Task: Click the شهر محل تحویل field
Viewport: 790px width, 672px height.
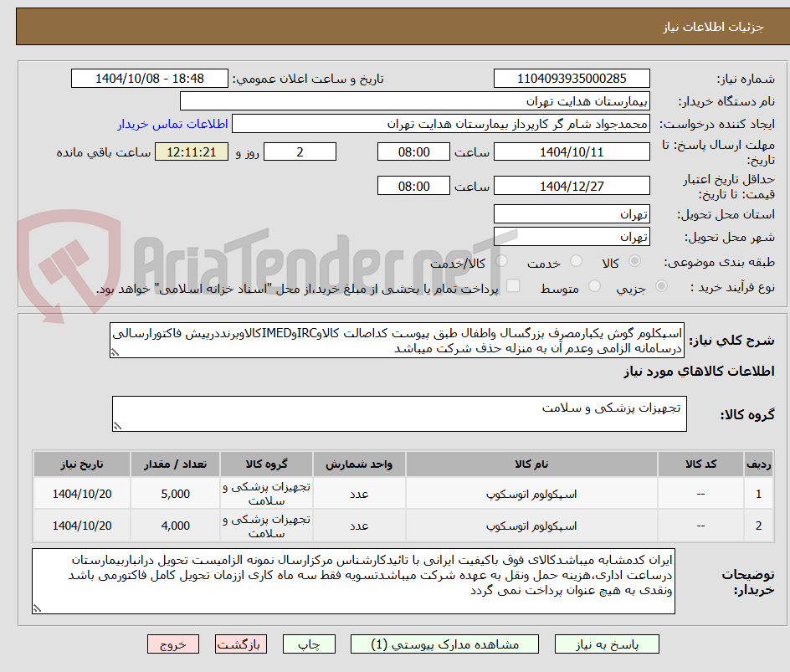Action: coord(572,237)
